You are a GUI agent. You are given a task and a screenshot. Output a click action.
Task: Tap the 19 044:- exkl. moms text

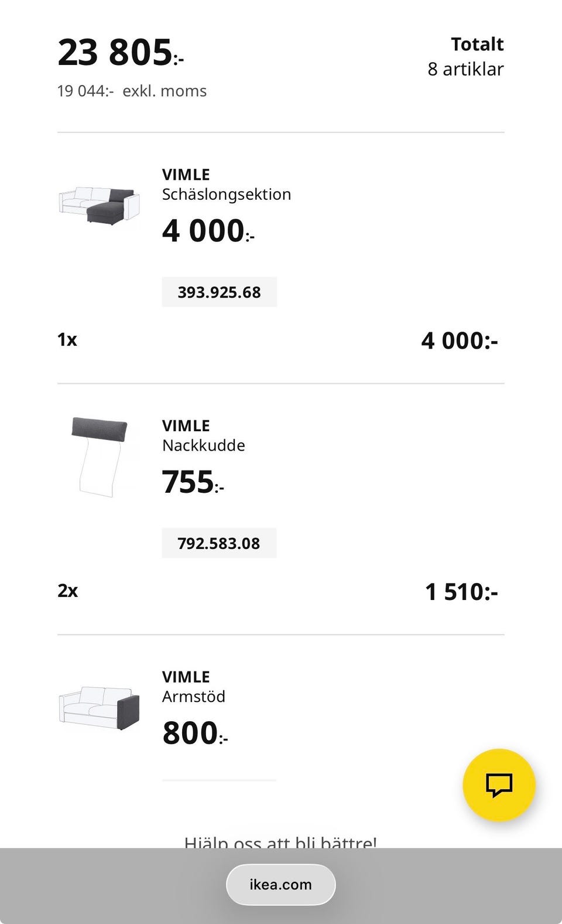pos(132,91)
